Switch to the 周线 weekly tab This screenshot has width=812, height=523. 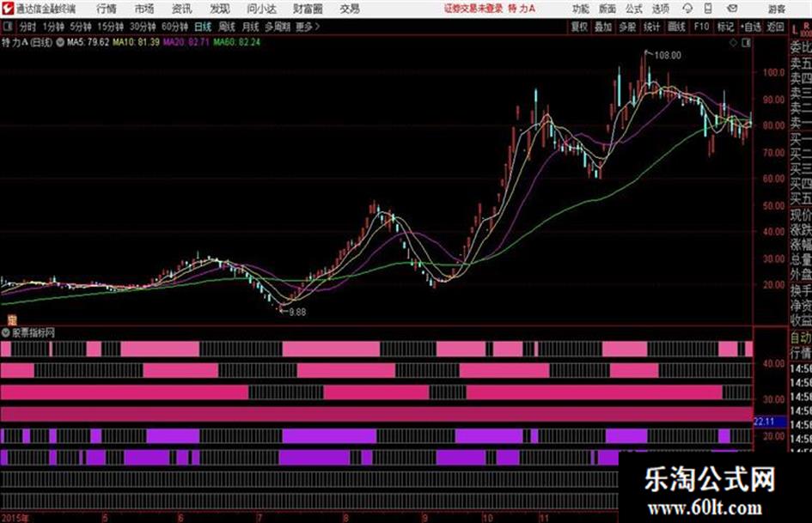tap(227, 27)
